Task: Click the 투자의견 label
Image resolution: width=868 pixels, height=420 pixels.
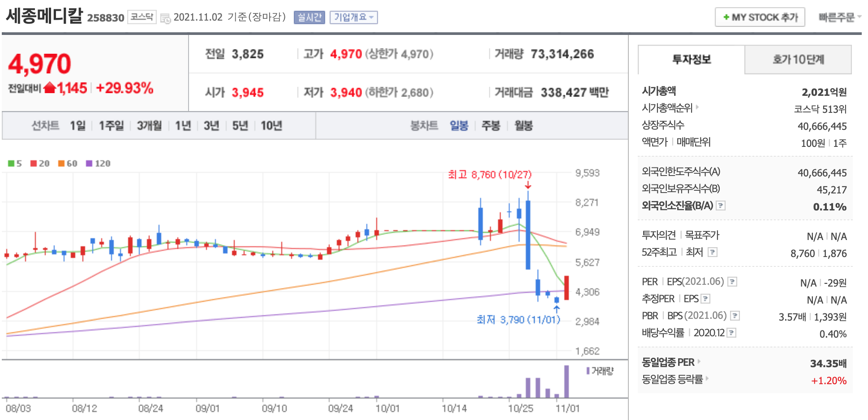Action: point(658,235)
